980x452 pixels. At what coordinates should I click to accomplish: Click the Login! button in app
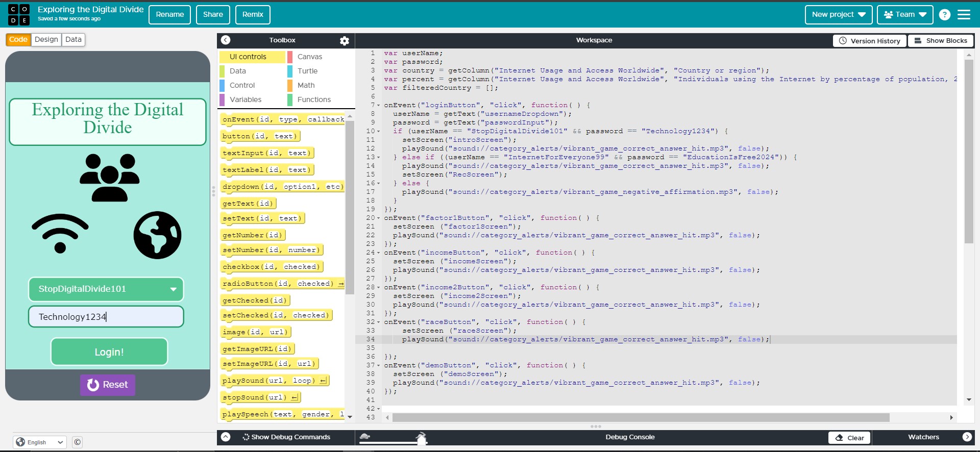tap(109, 352)
